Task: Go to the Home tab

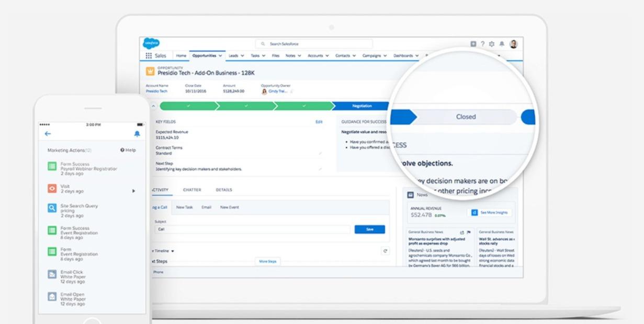Action: (181, 56)
